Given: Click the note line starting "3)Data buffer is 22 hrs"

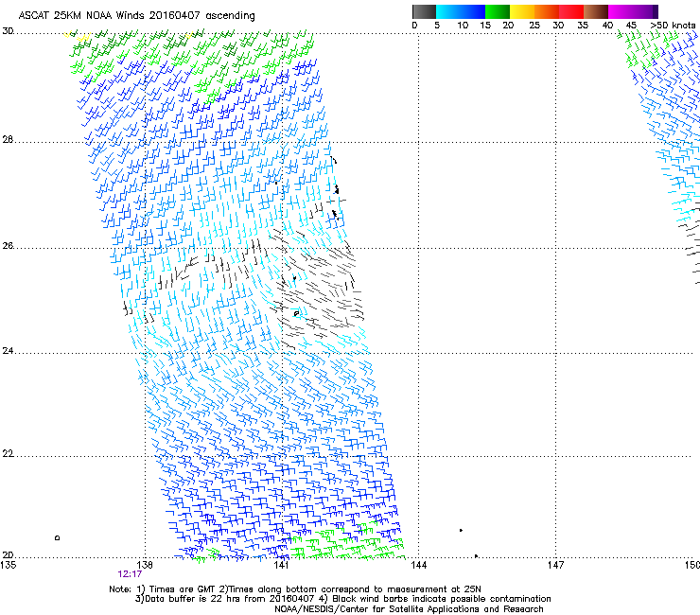Looking at the screenshot, I should tap(342, 599).
